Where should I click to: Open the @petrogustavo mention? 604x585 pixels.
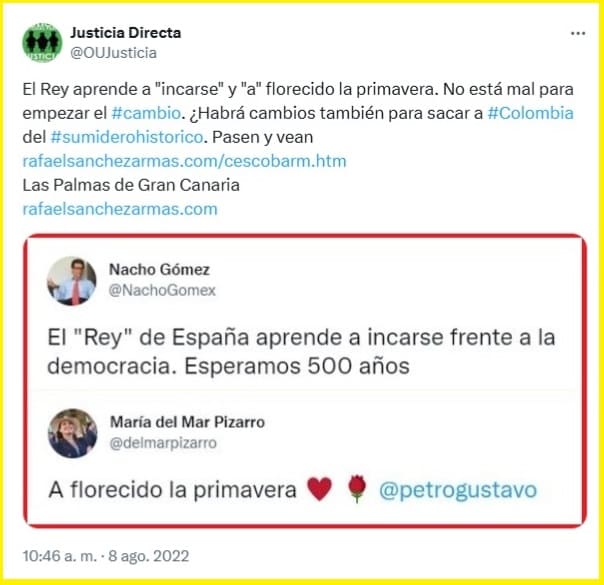(458, 490)
